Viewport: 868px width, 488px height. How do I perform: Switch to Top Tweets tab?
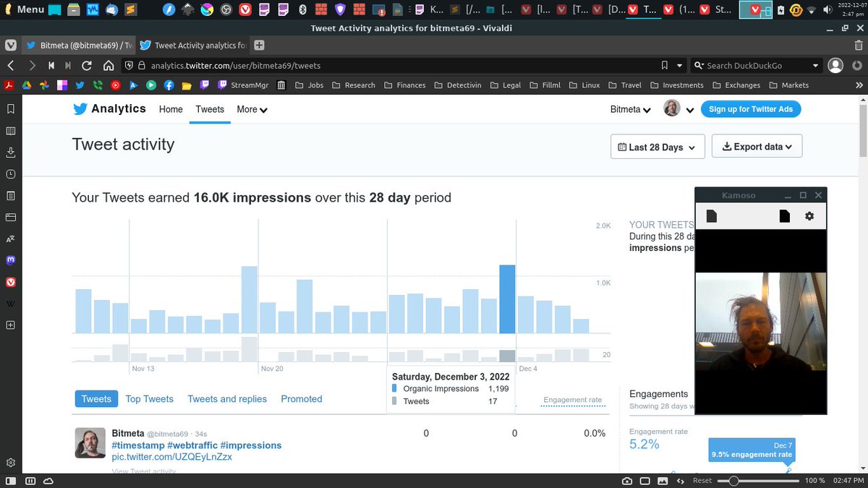[x=149, y=398]
